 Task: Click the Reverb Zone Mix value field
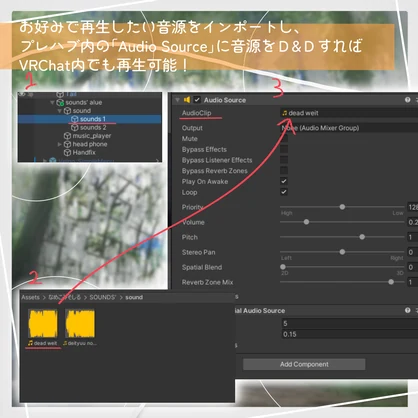click(412, 282)
